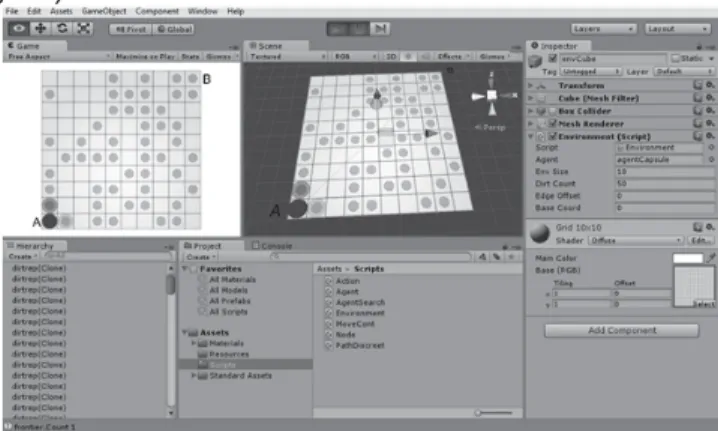Open Transform component gear menu
This screenshot has width=718, height=431.
710,85
